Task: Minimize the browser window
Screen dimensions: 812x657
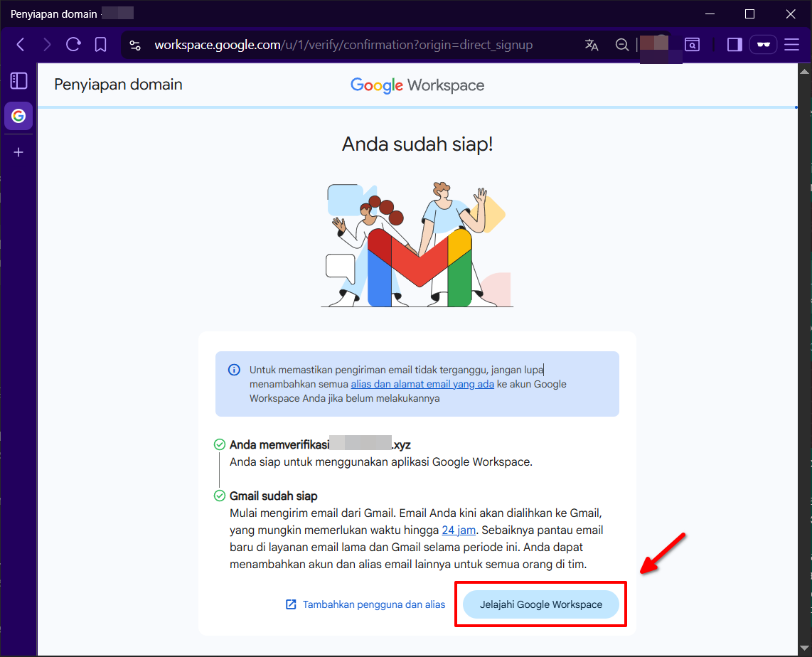Action: tap(710, 14)
